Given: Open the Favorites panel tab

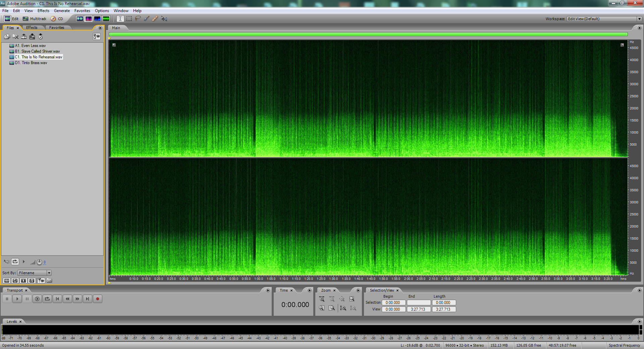Looking at the screenshot, I should [57, 28].
